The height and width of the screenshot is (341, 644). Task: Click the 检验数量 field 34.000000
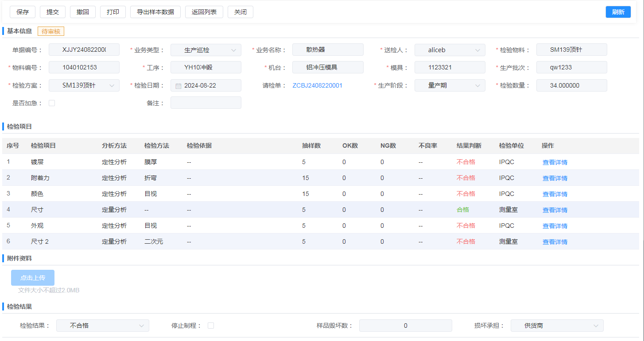click(572, 85)
